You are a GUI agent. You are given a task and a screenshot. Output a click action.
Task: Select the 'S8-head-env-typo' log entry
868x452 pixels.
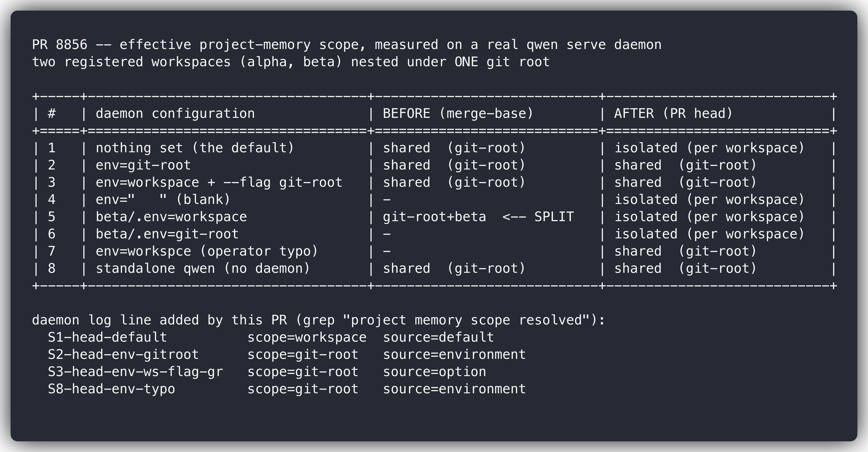[x=112, y=389]
